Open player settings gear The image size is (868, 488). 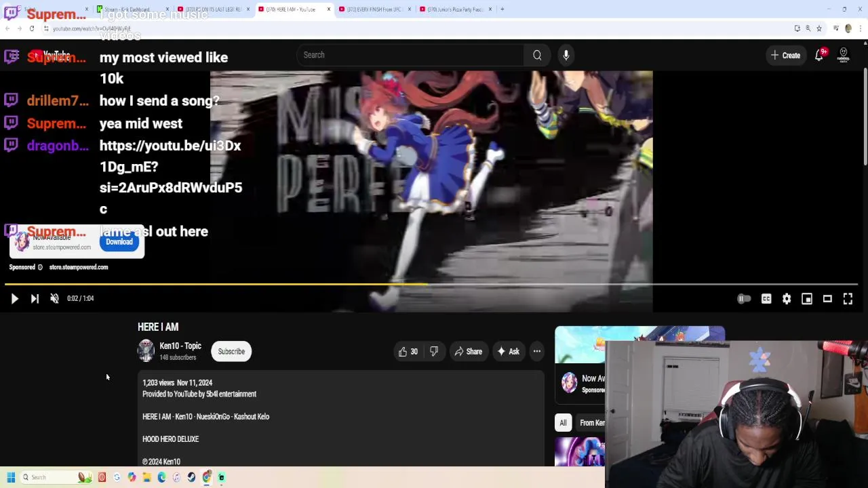(x=787, y=299)
